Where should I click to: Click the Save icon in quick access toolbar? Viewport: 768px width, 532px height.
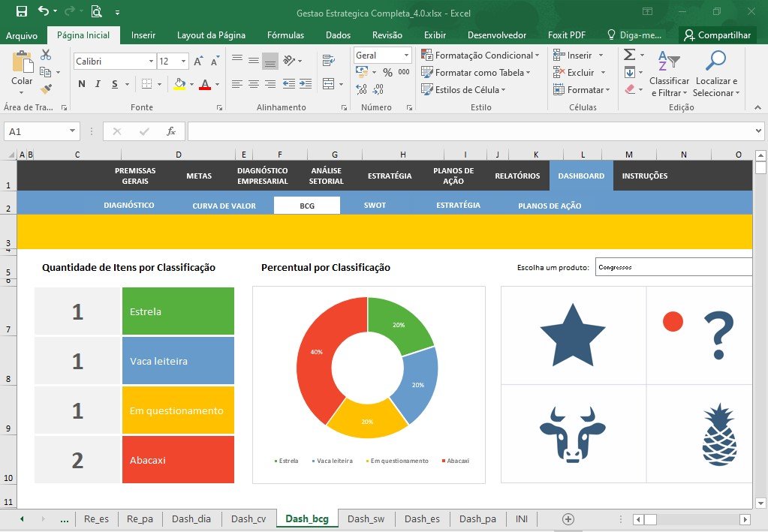pos(22,11)
